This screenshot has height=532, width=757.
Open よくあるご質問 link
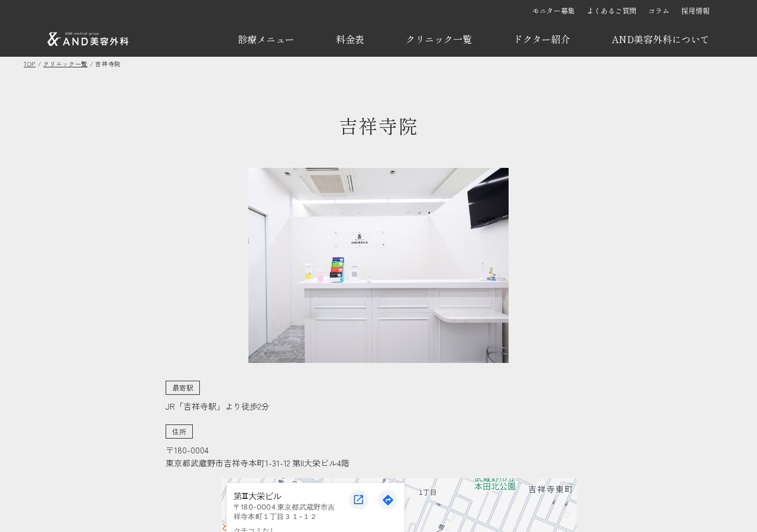(x=612, y=11)
